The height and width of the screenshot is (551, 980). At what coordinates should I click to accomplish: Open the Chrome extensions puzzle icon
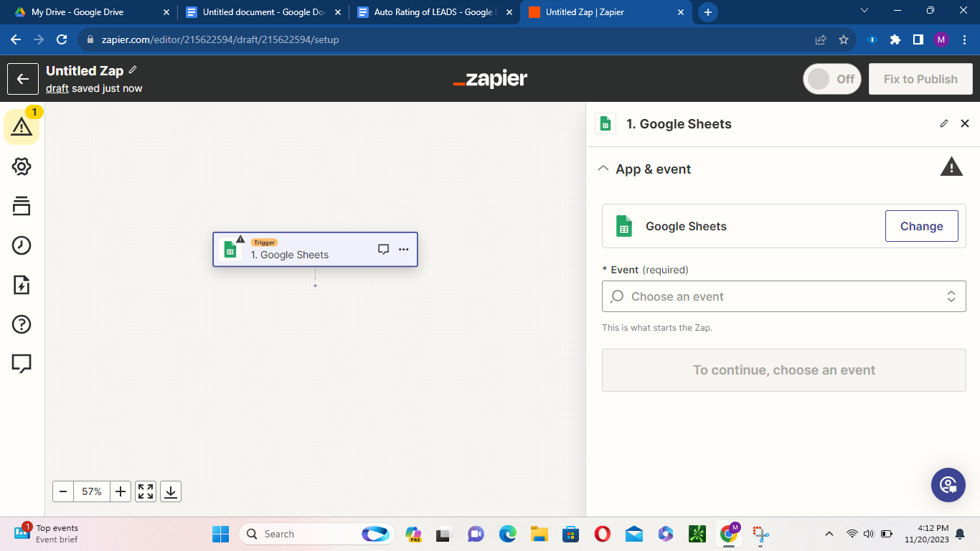pos(895,39)
